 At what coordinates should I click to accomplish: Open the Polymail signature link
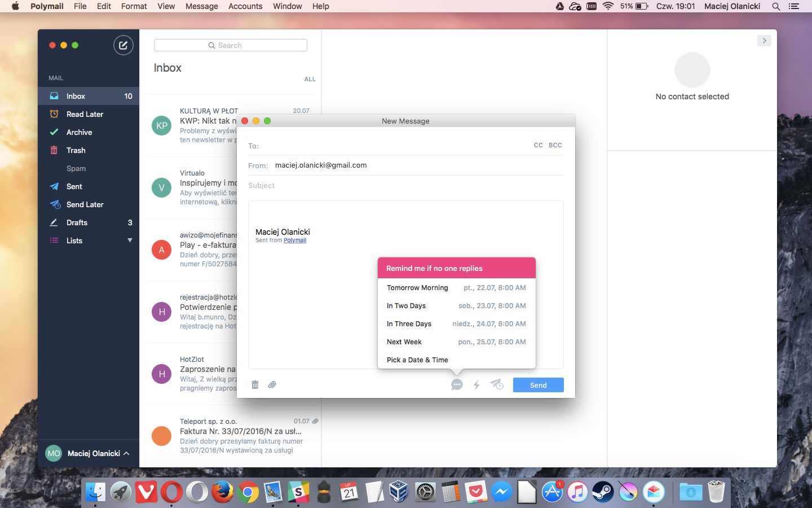click(x=295, y=240)
